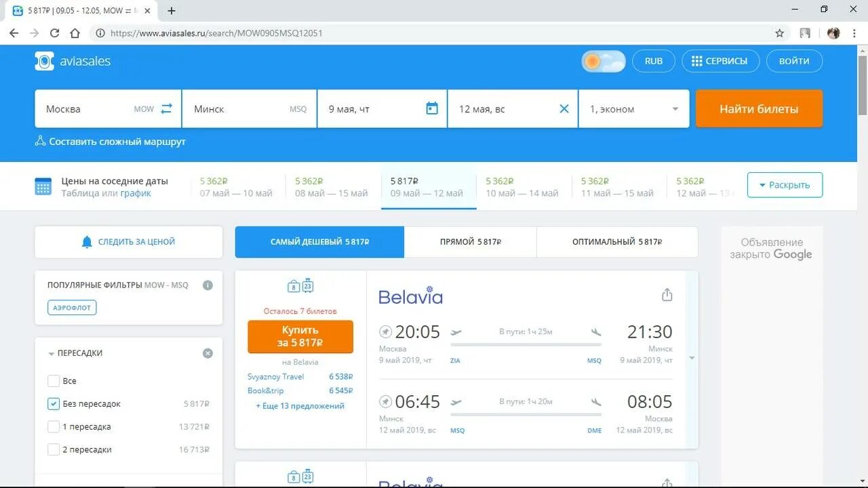Open график price view link
868x488 pixels.
click(136, 193)
